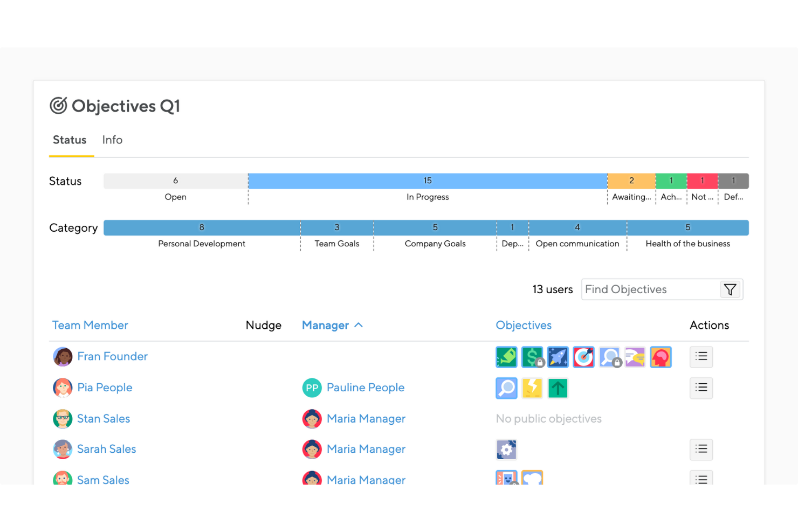Select Personal Development category segment
This screenshot has width=798, height=532.
point(202,227)
